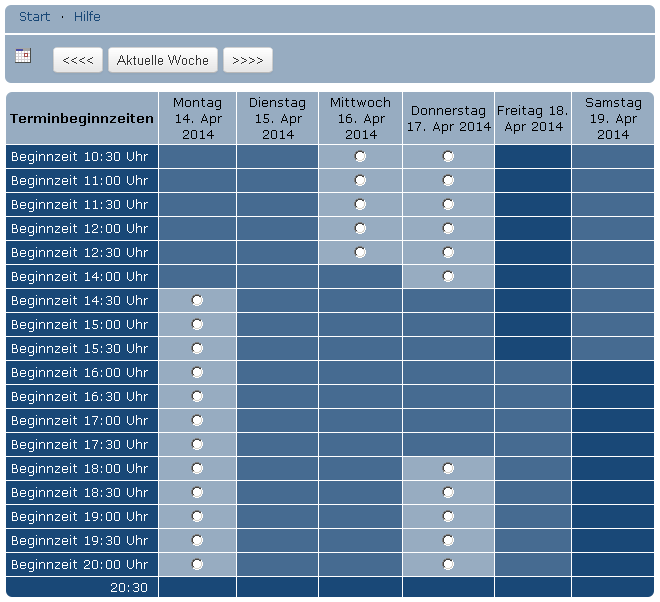Select Mittwoch 10:30 Uhr appointment slot
This screenshot has width=660, height=602.
360,157
